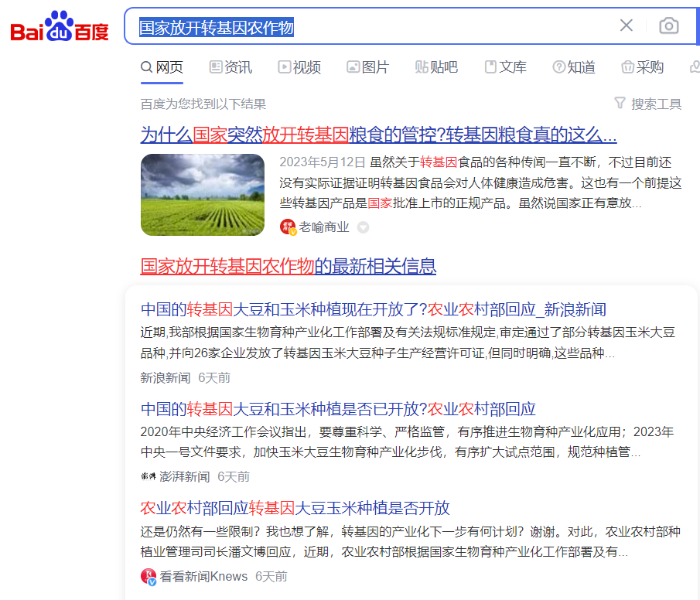Switch to the 视频 tab
Viewport: 700px width, 600px height.
click(299, 67)
